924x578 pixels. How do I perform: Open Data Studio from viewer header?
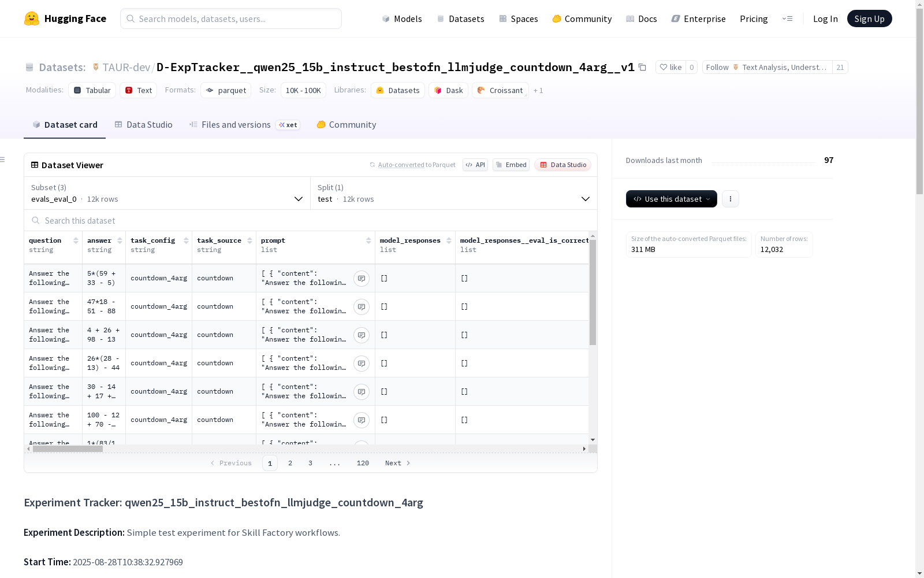pos(563,165)
